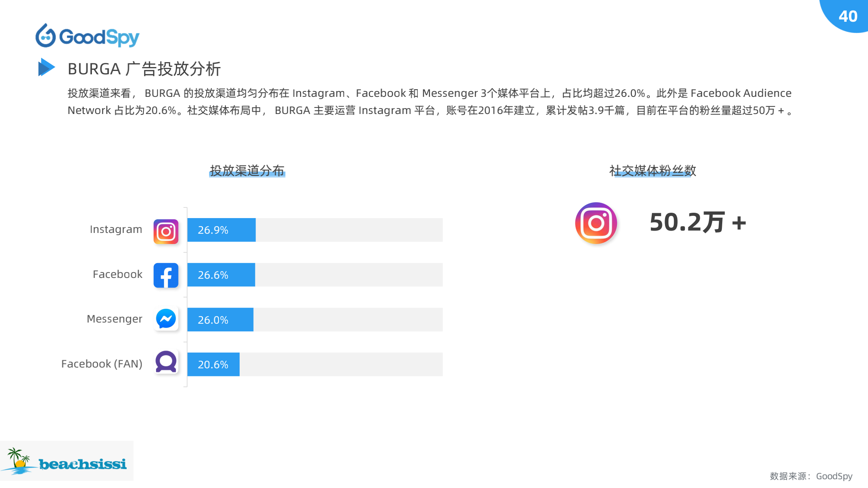Screen dimensions: 868x488
Task: Click the GoodSpy logo at top left
Action: (x=87, y=36)
